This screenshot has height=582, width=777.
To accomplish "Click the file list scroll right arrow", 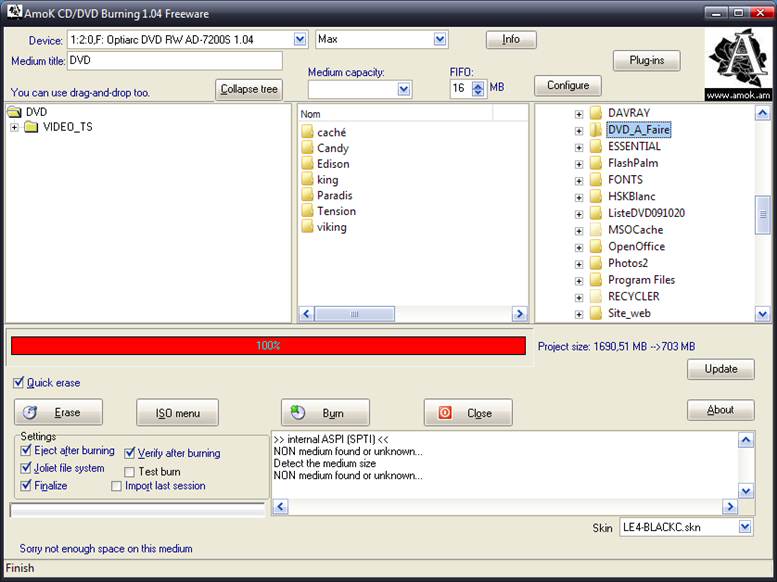I will [519, 314].
